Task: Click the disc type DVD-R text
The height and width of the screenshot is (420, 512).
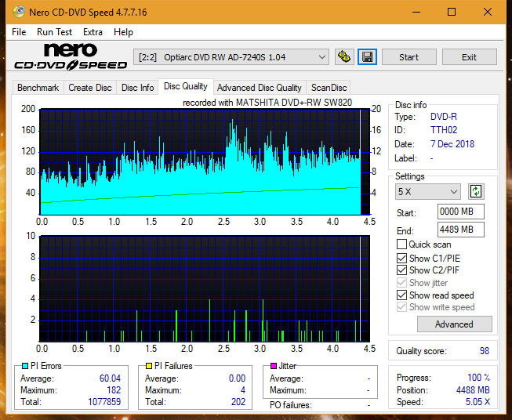Action: click(444, 117)
